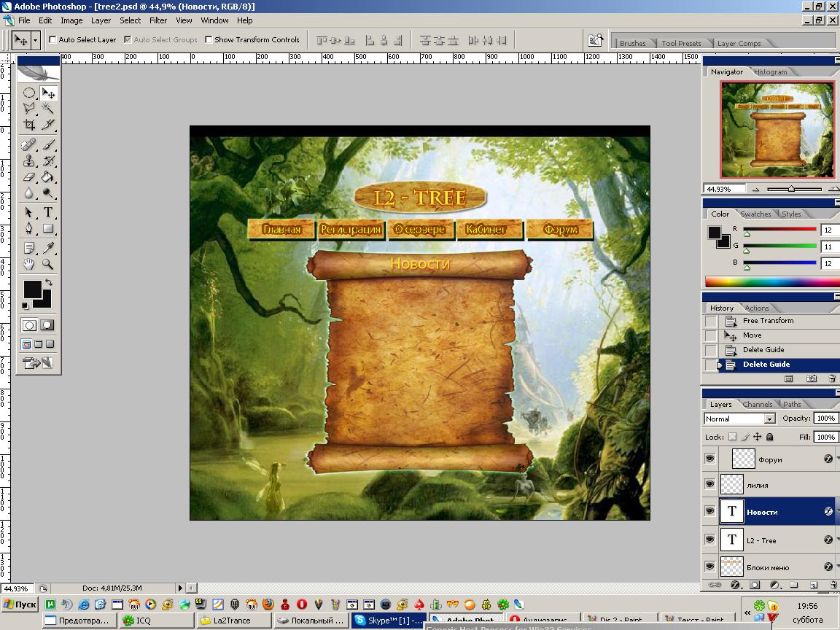The width and height of the screenshot is (840, 630).
Task: Choose the Zoom tool in toolbox
Action: point(48,264)
